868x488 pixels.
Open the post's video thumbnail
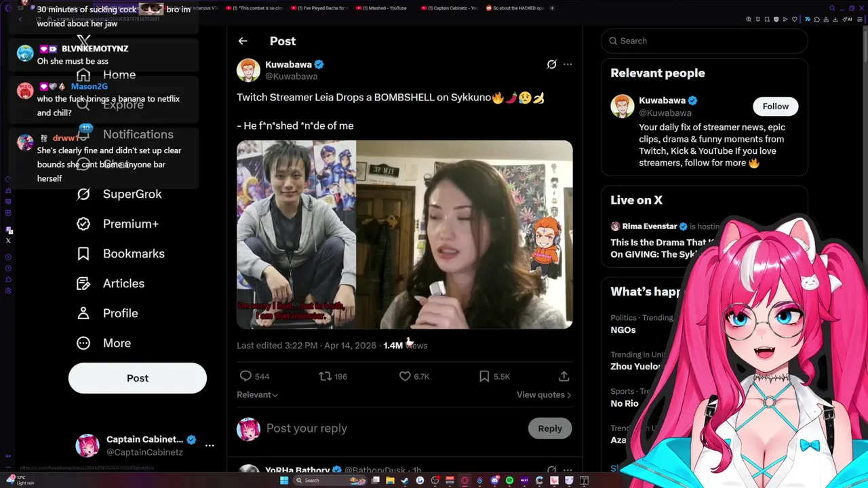405,235
